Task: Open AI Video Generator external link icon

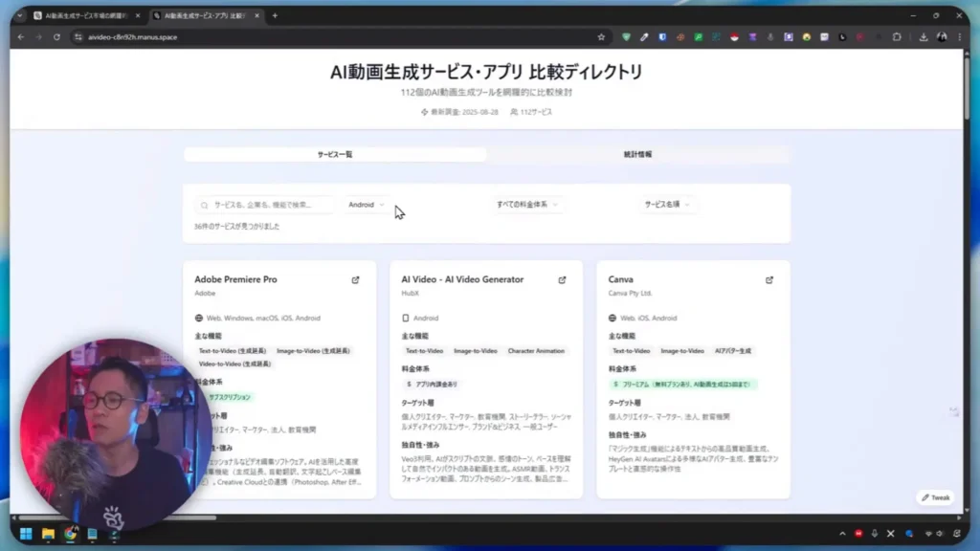Action: pyautogui.click(x=563, y=280)
